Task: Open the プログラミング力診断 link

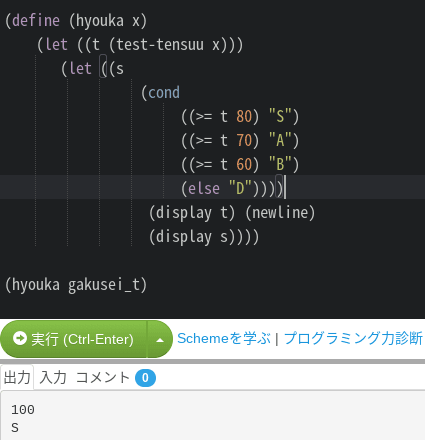Action: coord(353,338)
